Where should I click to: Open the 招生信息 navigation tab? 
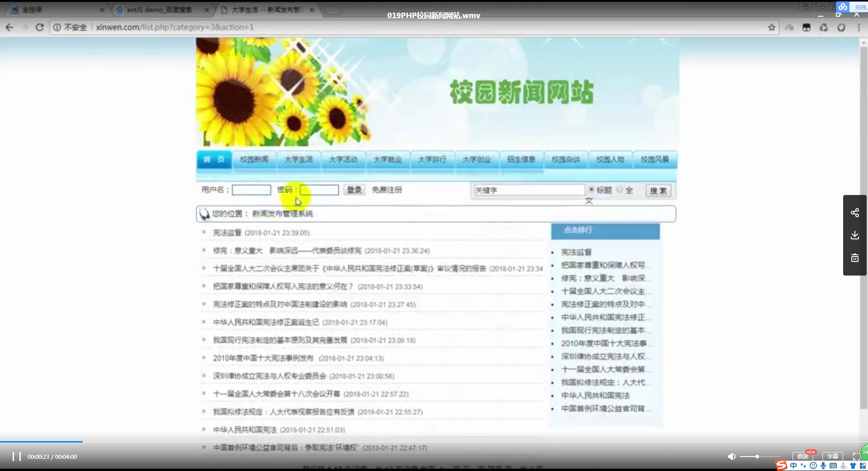click(521, 159)
